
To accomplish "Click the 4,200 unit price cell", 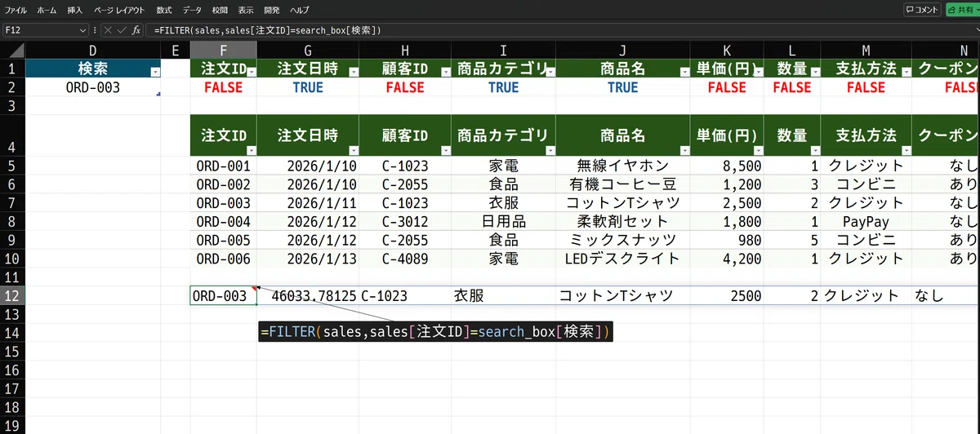I will pyautogui.click(x=728, y=259).
